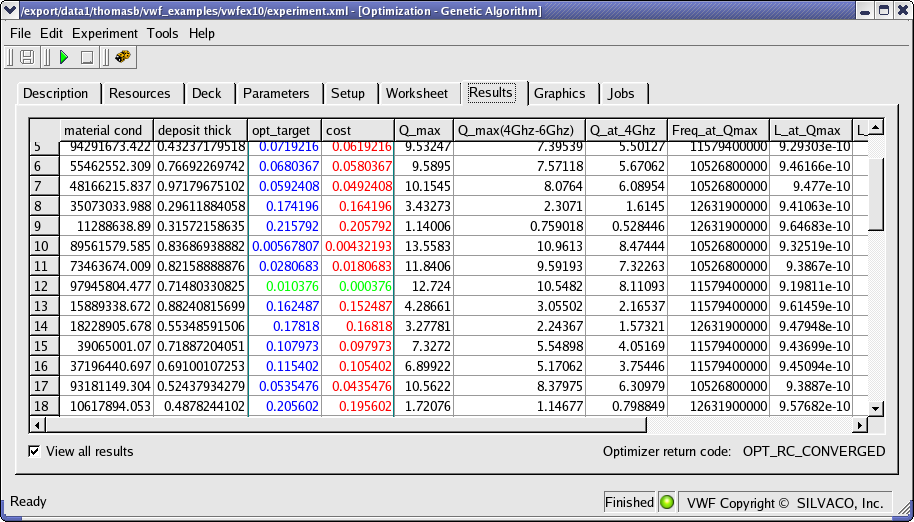Image resolution: width=914 pixels, height=522 pixels.
Task: Open the Edit menu
Action: [51, 33]
